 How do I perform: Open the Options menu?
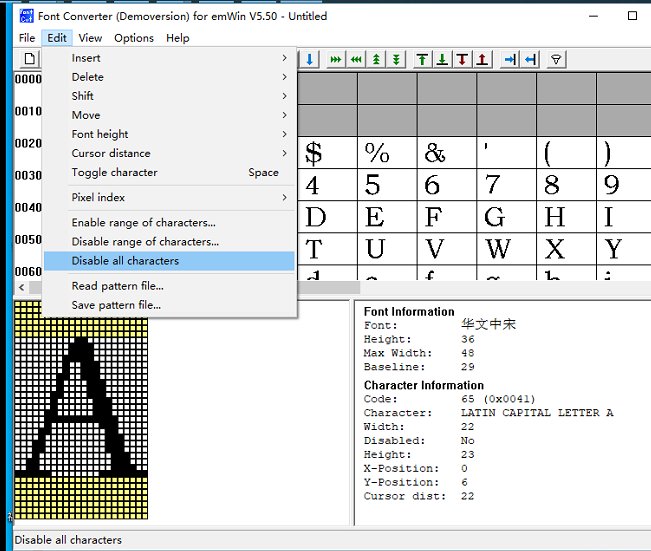click(x=134, y=38)
